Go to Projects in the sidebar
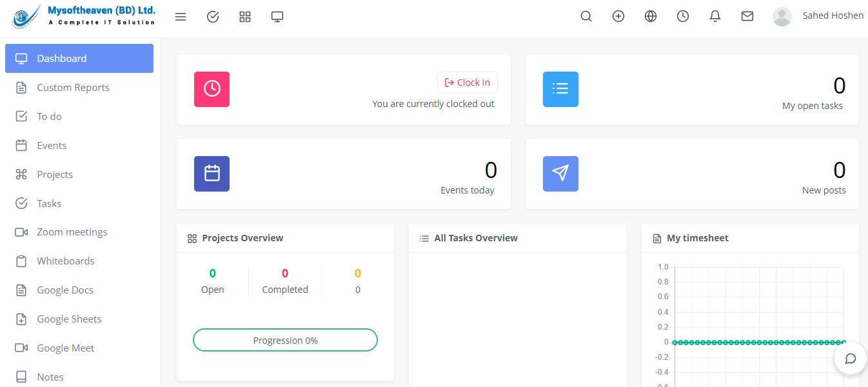 (55, 175)
